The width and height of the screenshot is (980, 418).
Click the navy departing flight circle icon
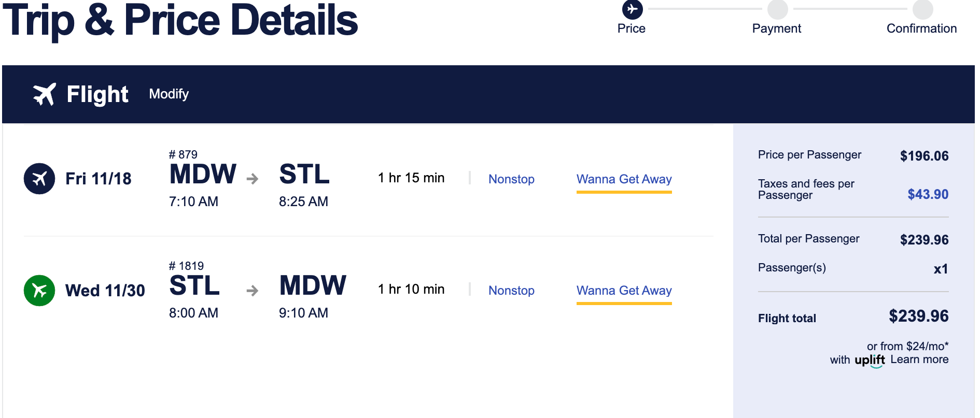pos(39,179)
